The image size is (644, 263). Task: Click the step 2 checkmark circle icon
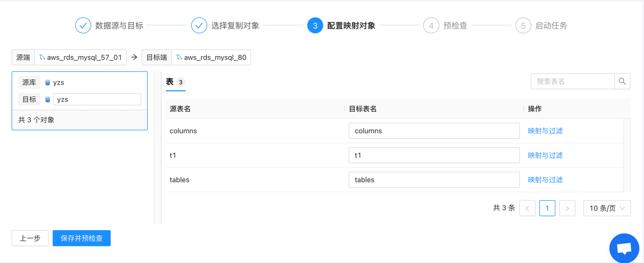[x=199, y=25]
